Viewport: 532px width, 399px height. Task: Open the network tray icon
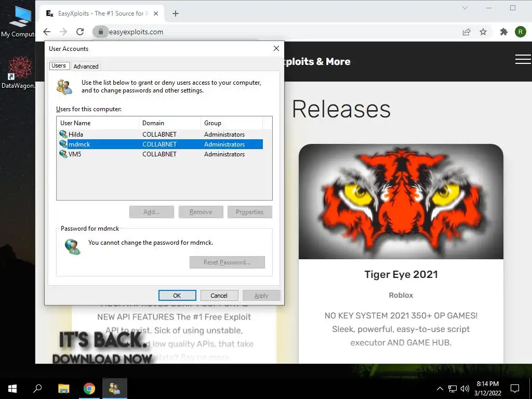click(453, 389)
